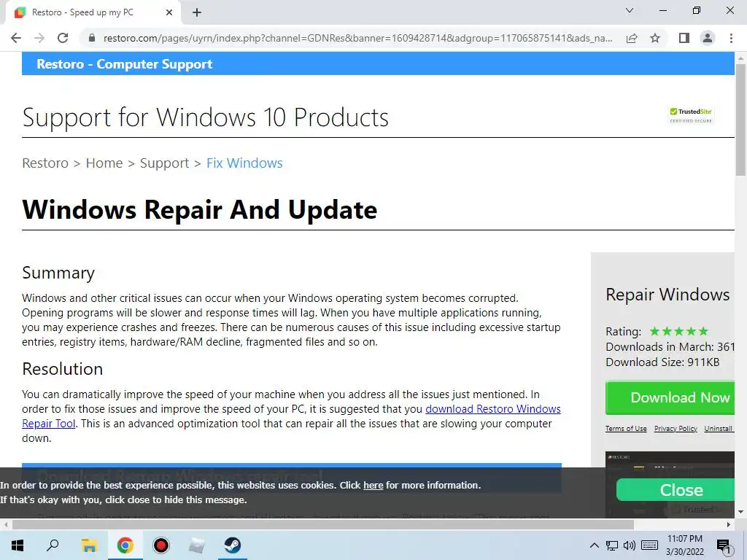
Task: Open the Chrome profile avatar
Action: coord(708,38)
